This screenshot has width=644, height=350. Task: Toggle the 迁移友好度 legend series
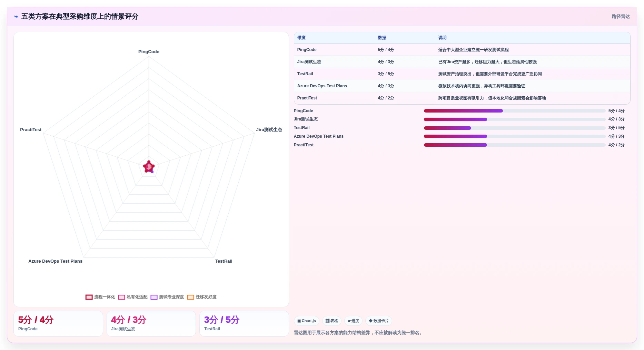[202, 297]
